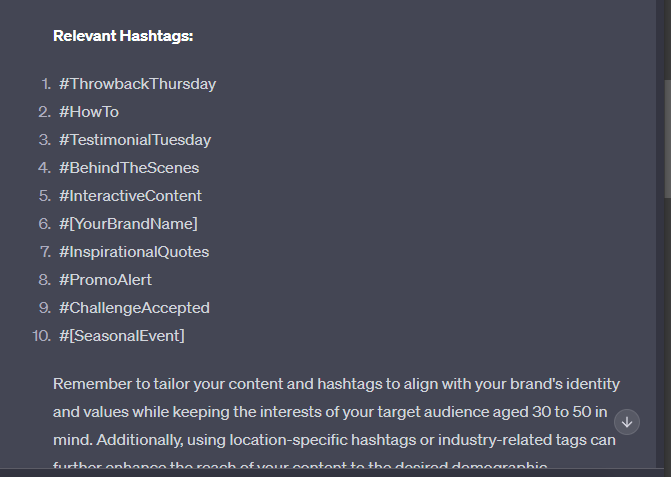Click the scroll-to-bottom arrow button
Image resolution: width=671 pixels, height=477 pixels.
click(626, 422)
